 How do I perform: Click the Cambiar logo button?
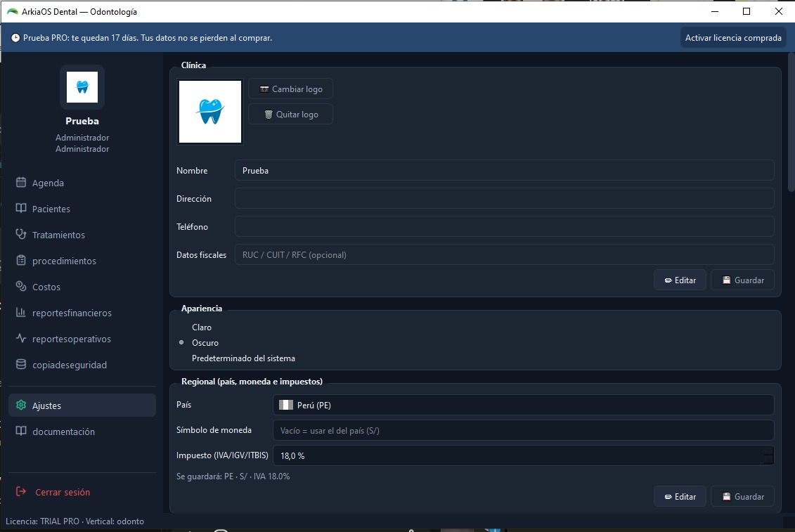(290, 89)
